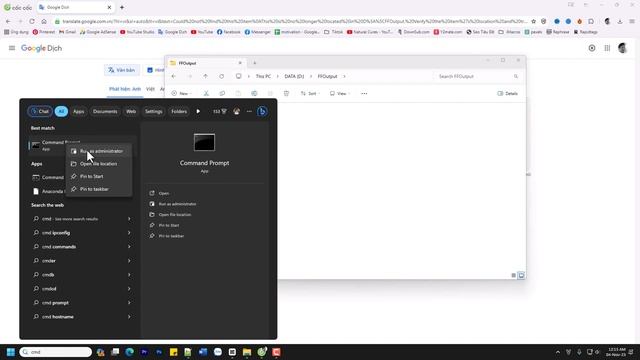
Task: Open Sticky Notes from taskbar
Action: (x=173, y=352)
